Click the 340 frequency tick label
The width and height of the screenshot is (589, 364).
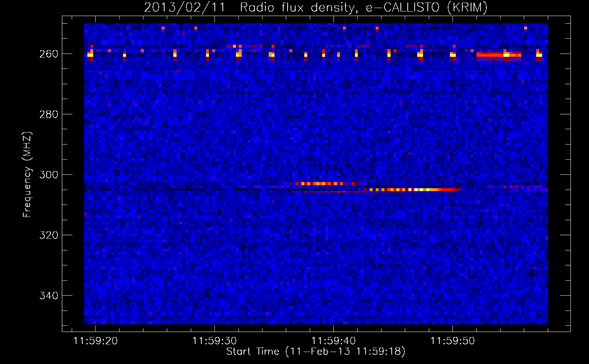(49, 296)
